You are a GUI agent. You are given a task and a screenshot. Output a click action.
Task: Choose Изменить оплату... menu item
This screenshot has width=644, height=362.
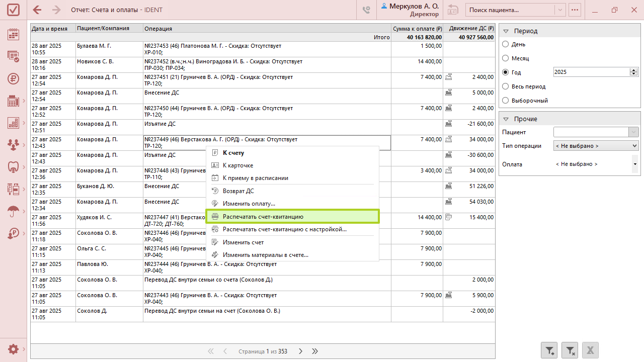tap(292, 204)
